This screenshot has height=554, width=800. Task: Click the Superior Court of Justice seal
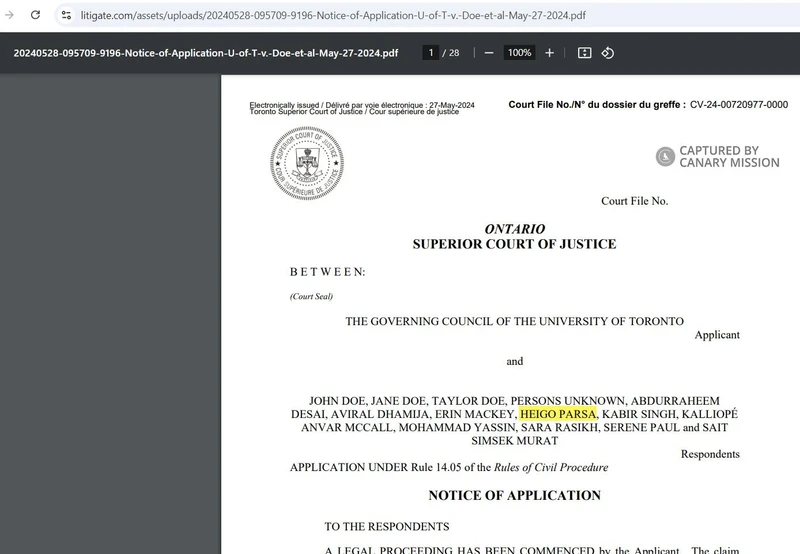tap(307, 163)
